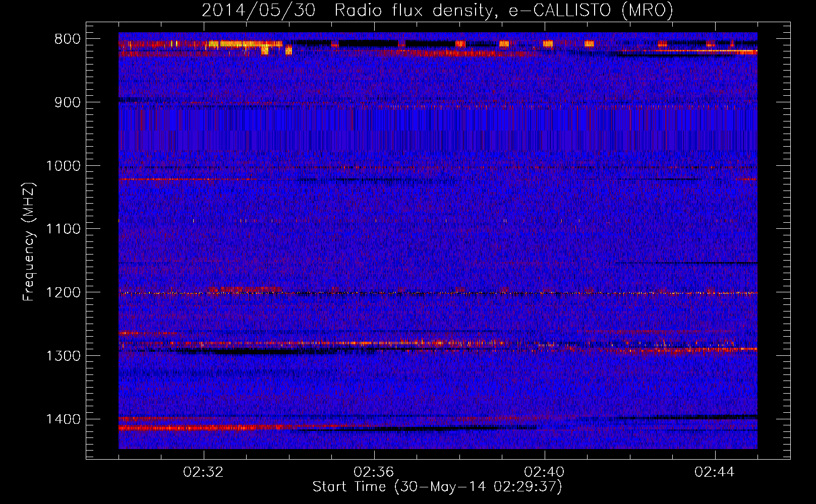The image size is (816, 504).
Task: Click the 02:40 time tick label
Action: [x=544, y=472]
